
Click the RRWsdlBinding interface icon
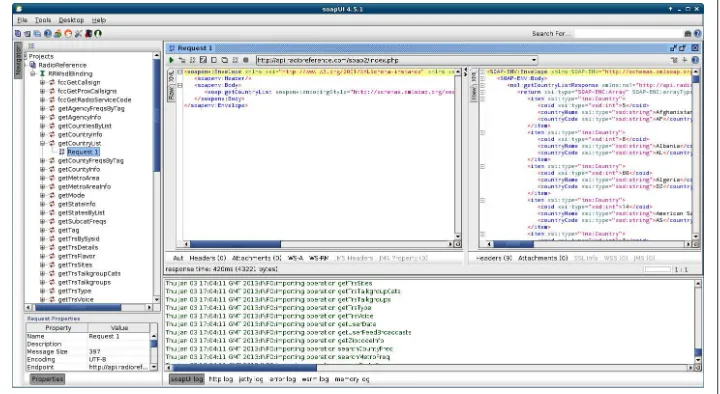coord(42,73)
